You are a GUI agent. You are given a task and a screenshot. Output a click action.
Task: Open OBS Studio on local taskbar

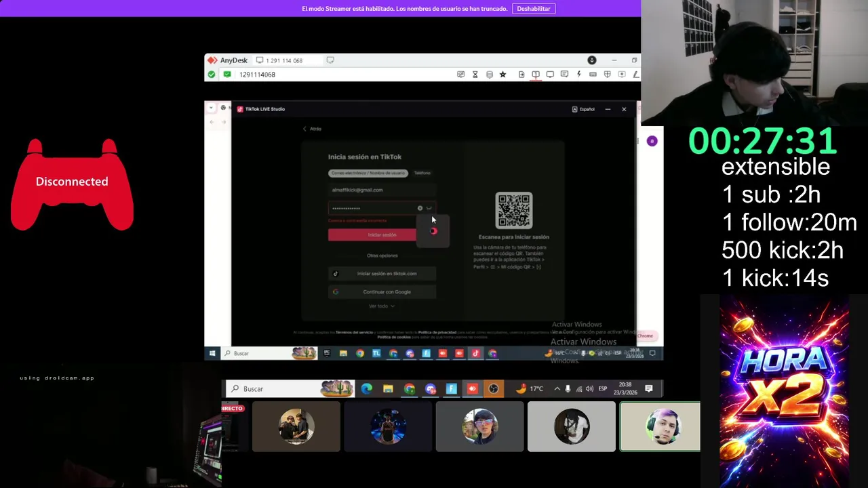[x=494, y=389]
